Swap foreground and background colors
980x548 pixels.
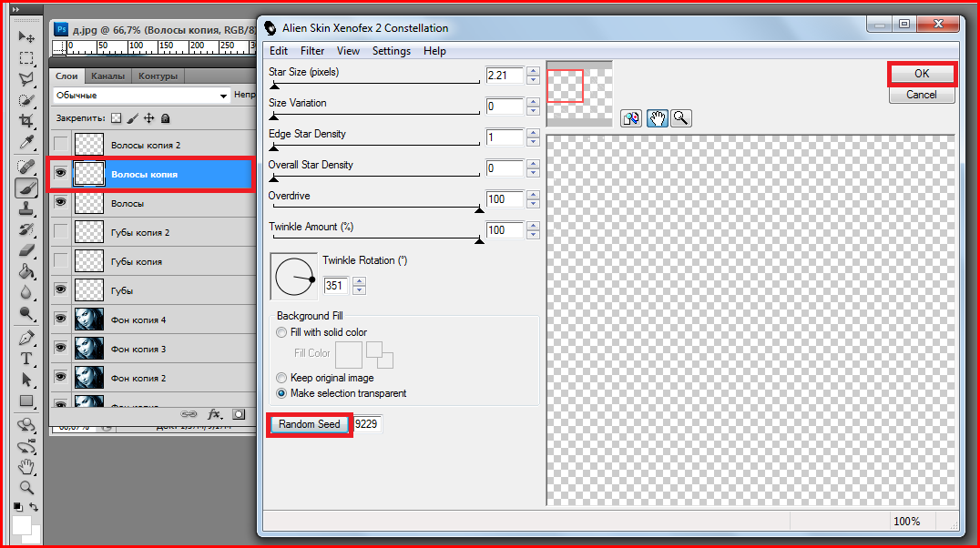(x=34, y=507)
